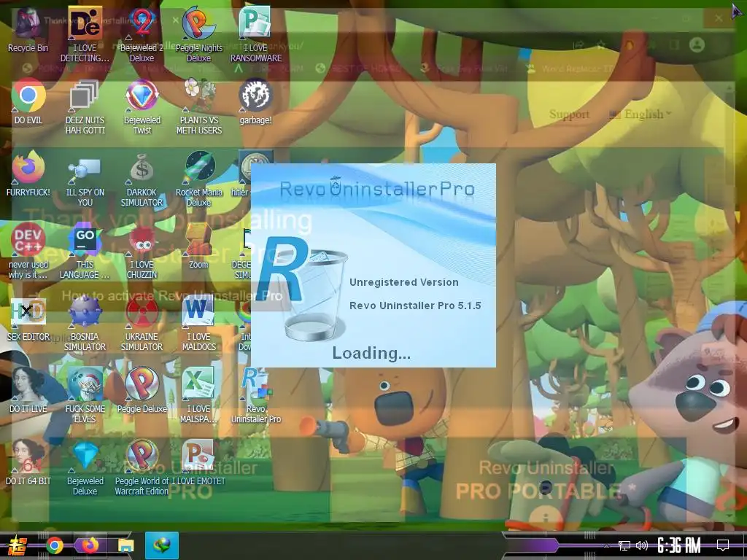Open the Support link in browser
Image resolution: width=747 pixels, height=560 pixels.
pos(569,114)
